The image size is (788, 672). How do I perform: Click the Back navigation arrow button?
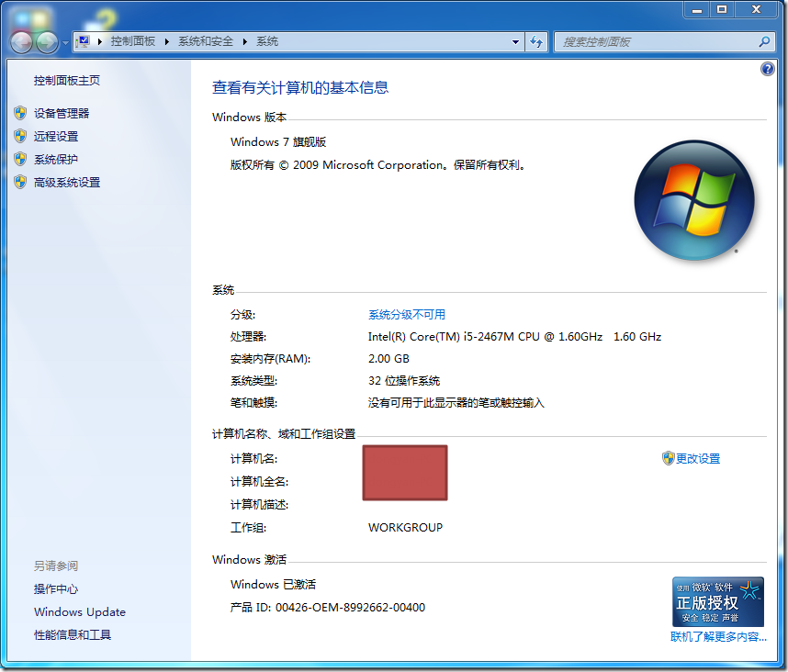[x=22, y=42]
